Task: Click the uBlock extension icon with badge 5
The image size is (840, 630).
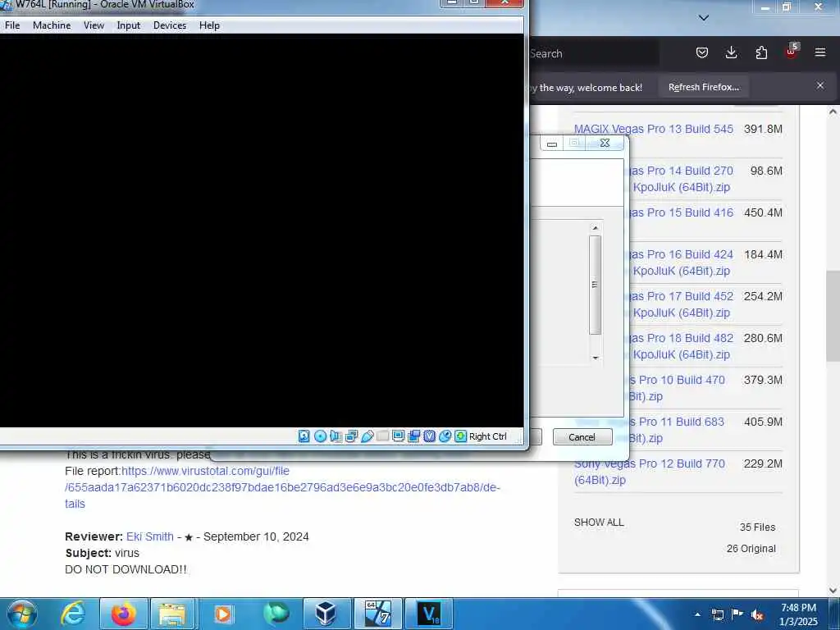Action: point(792,51)
